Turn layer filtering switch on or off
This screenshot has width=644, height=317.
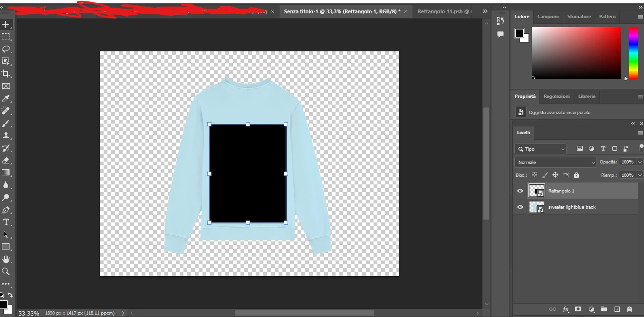641,147
